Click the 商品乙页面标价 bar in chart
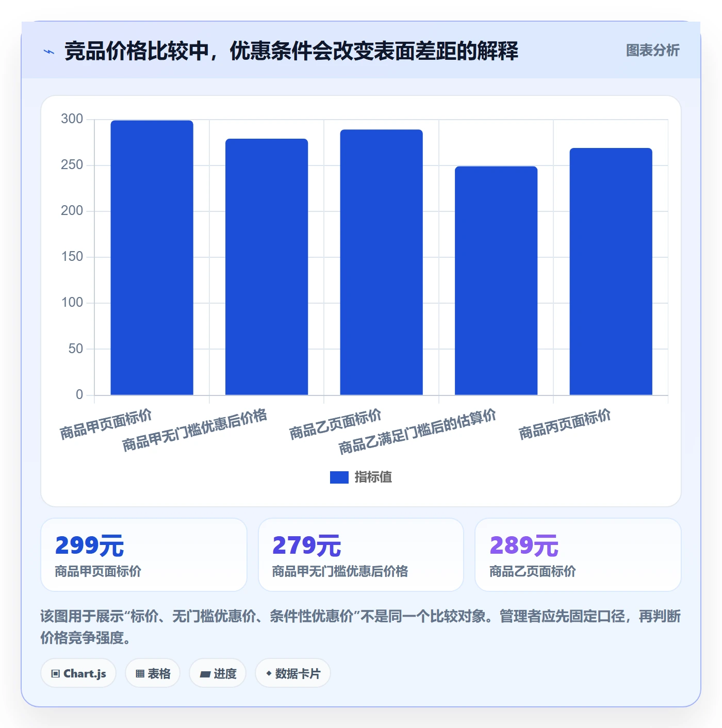Screen dimensions: 722x728 (x=381, y=262)
